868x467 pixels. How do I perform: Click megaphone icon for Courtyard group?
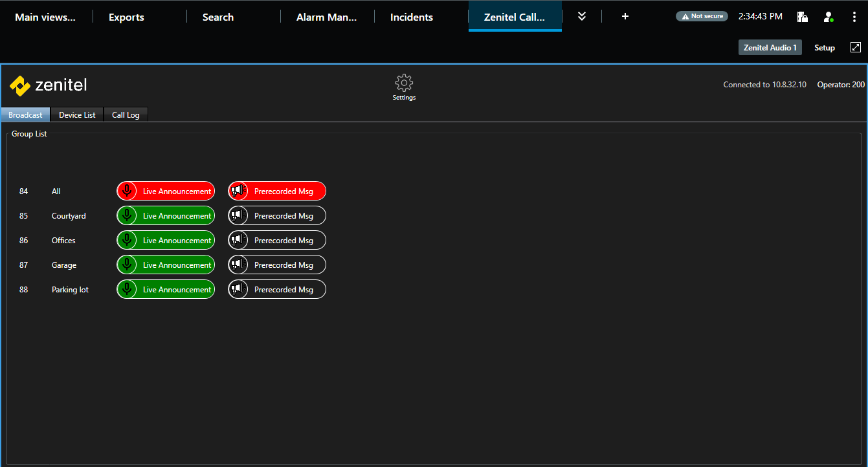pyautogui.click(x=238, y=216)
